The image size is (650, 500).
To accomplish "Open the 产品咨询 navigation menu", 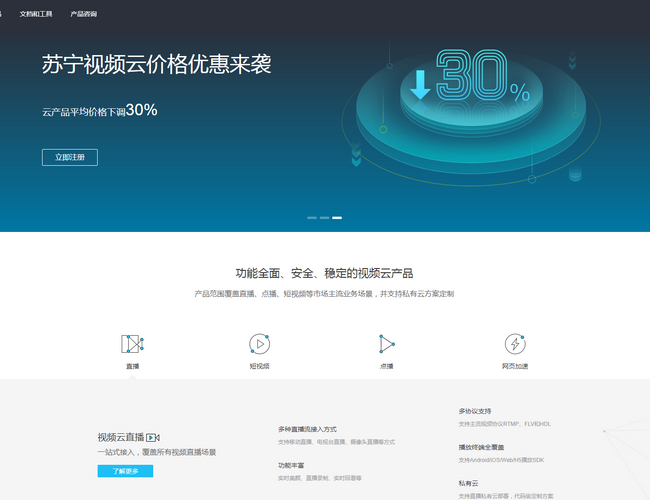I will point(84,15).
